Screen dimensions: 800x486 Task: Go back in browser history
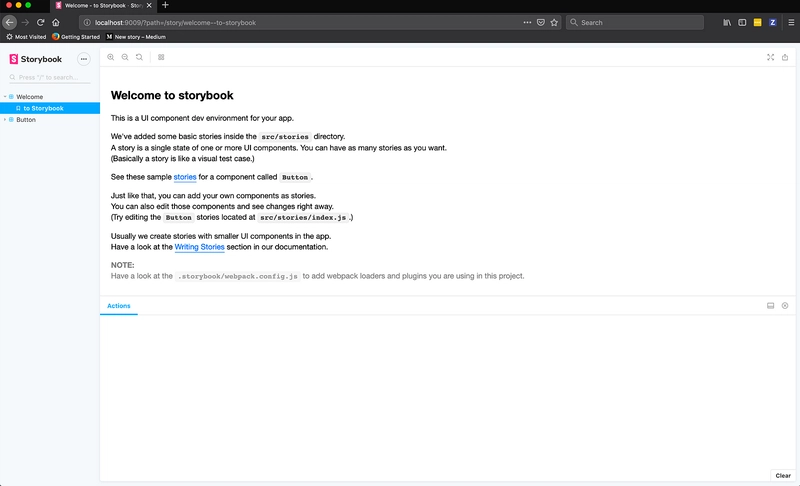(9, 22)
